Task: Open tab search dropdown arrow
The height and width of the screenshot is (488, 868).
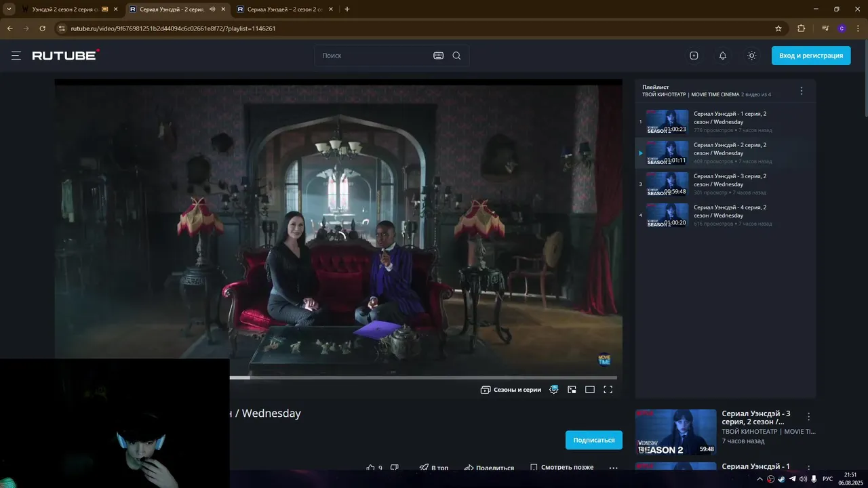Action: [9, 9]
